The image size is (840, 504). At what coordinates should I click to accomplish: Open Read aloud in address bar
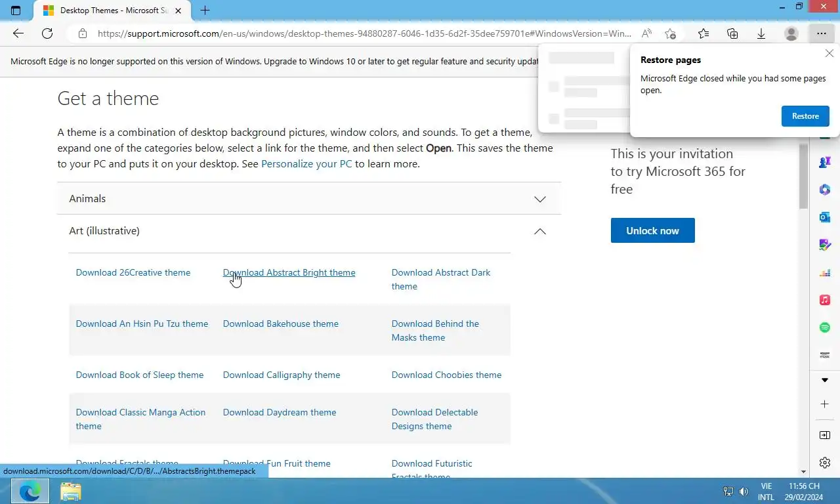coord(646,33)
